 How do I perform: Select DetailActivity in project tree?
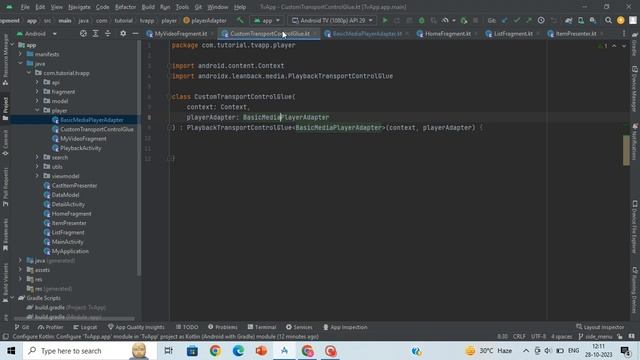coord(68,204)
